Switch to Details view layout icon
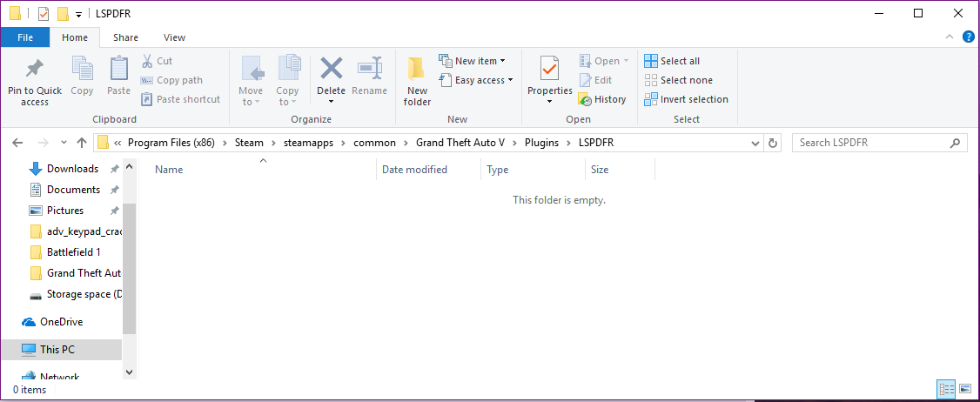The width and height of the screenshot is (980, 402). 946,389
